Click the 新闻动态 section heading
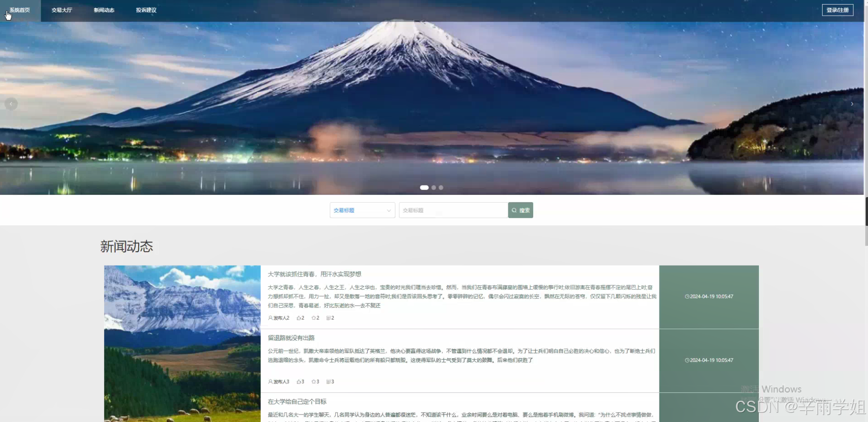This screenshot has width=868, height=422. [x=127, y=247]
